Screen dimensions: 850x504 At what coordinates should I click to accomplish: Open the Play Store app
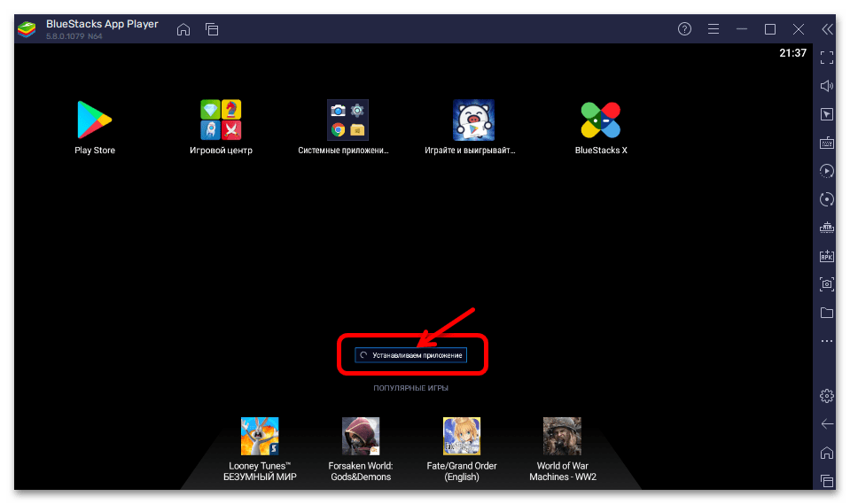pos(94,120)
